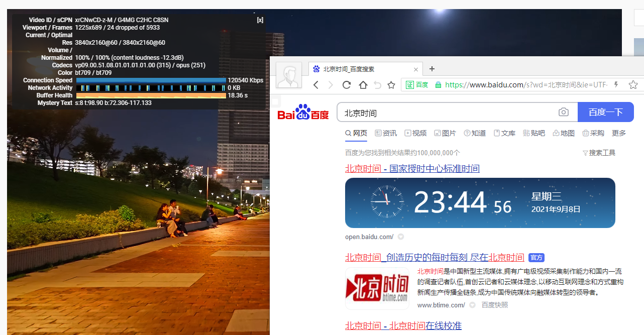Click the browser forward arrow

331,85
